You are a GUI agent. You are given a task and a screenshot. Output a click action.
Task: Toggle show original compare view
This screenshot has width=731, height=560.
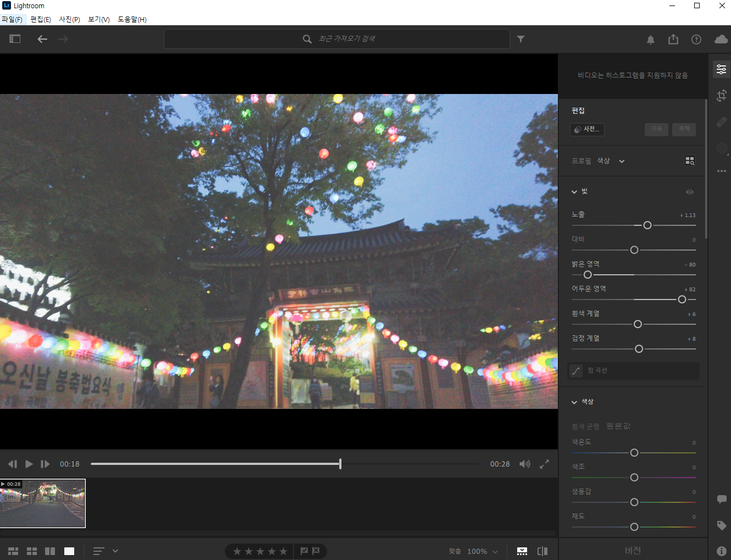coord(542,551)
